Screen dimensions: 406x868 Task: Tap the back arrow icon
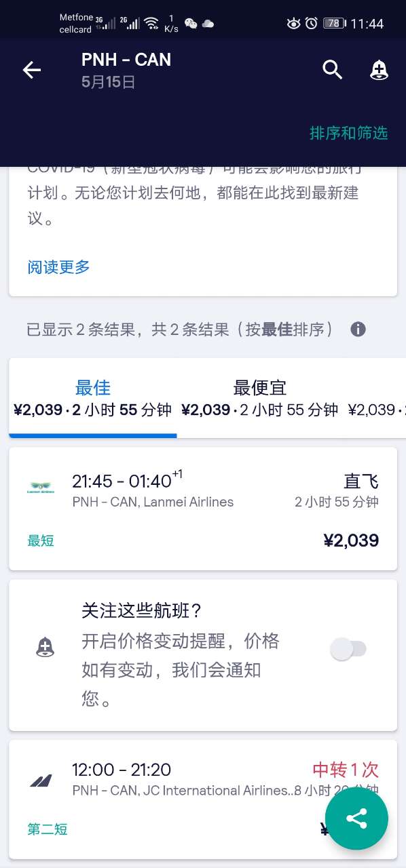[31, 70]
